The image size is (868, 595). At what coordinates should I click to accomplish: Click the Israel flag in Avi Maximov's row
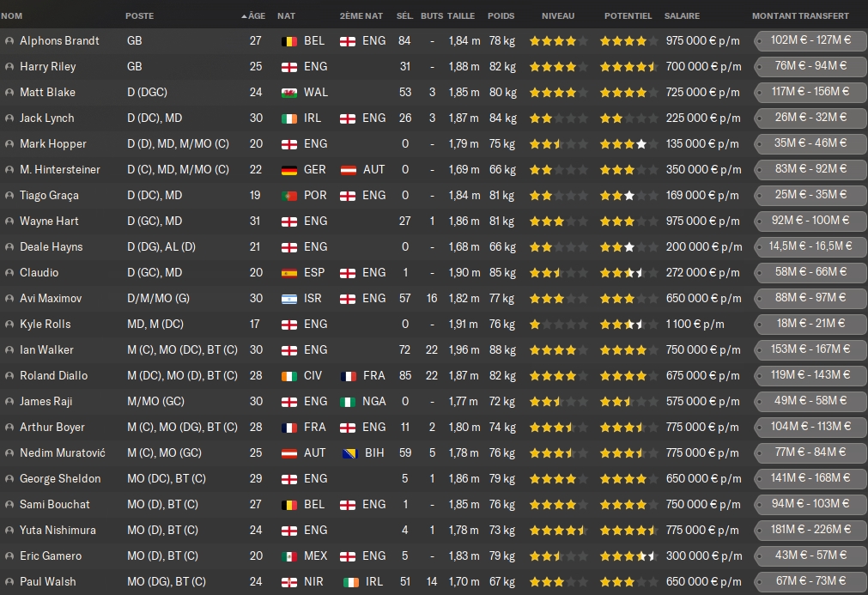(289, 298)
